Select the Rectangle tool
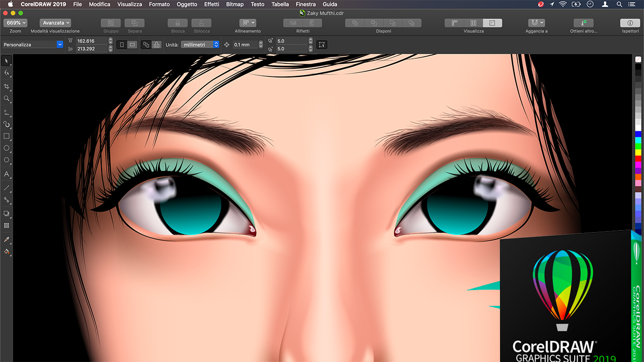644x362 pixels. pyautogui.click(x=7, y=136)
